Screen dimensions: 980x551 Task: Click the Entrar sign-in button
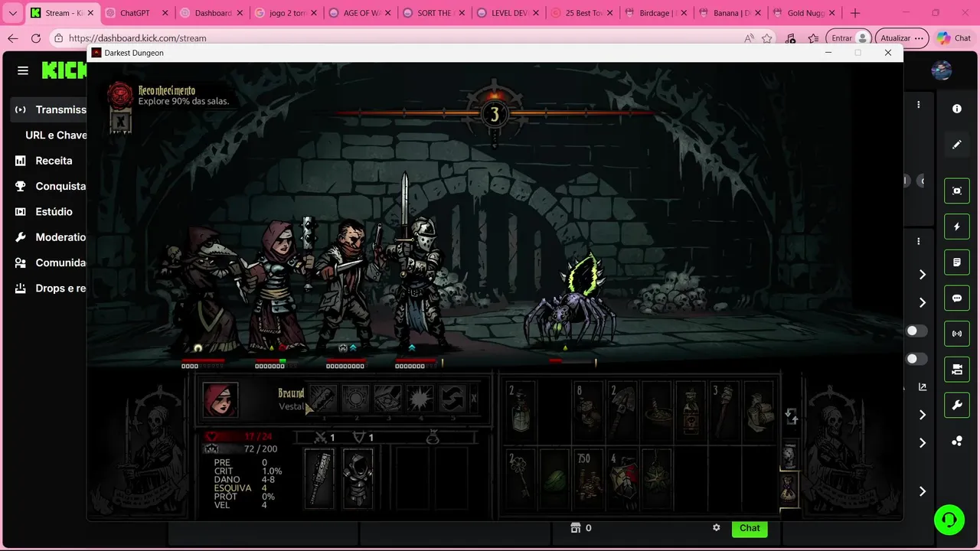click(849, 38)
